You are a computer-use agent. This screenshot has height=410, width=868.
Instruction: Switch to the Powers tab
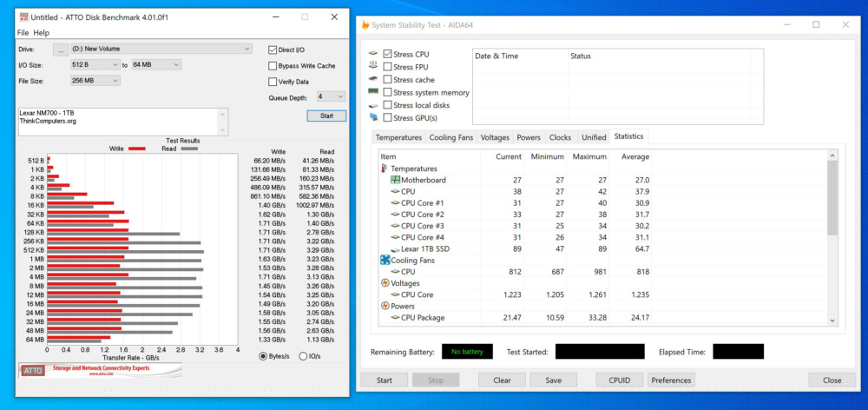tap(529, 137)
